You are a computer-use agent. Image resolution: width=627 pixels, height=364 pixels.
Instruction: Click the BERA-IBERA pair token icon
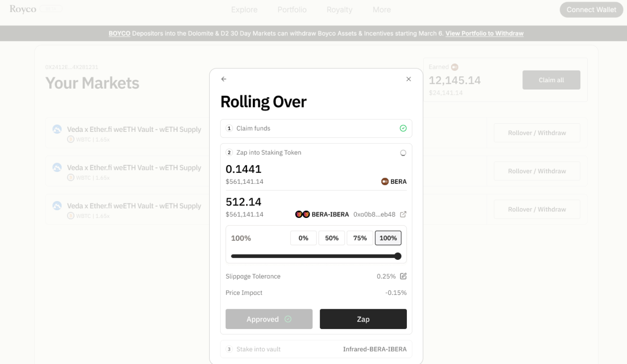point(303,214)
